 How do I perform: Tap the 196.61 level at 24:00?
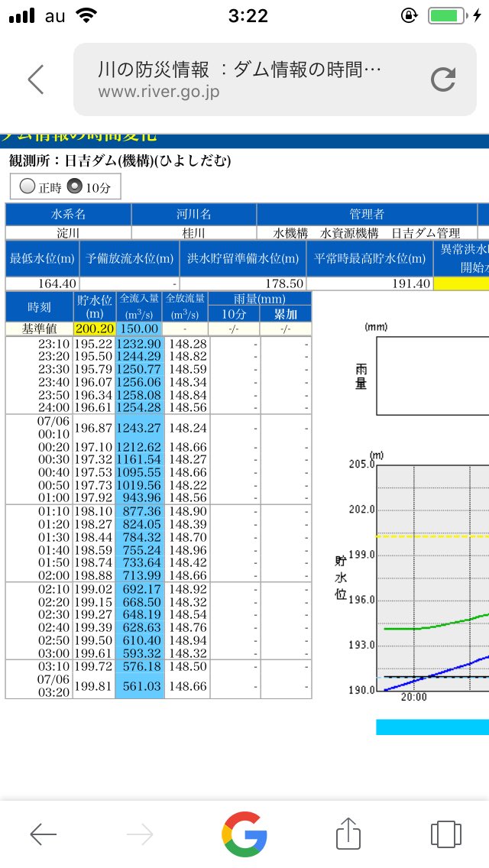click(x=94, y=407)
